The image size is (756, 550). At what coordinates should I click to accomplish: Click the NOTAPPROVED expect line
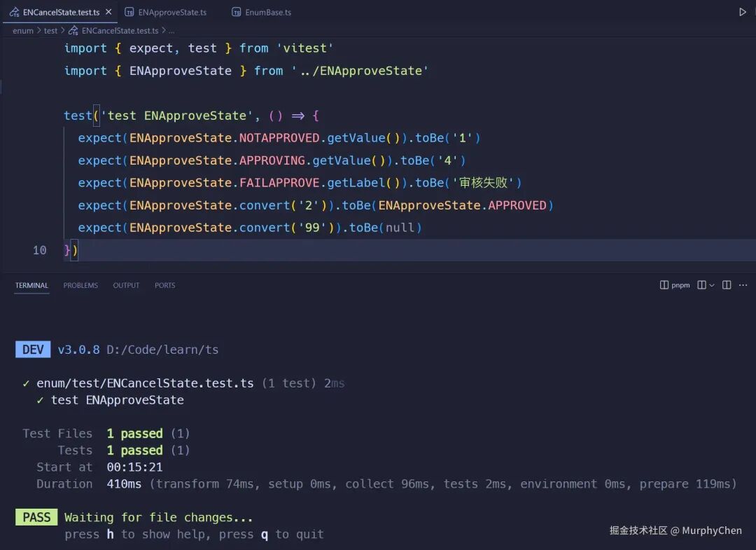[279, 138]
